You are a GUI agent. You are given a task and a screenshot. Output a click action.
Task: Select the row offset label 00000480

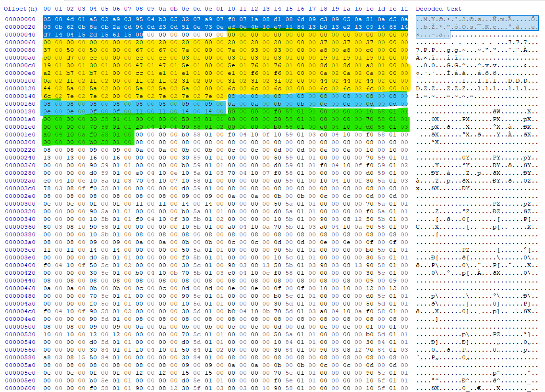pos(20,296)
